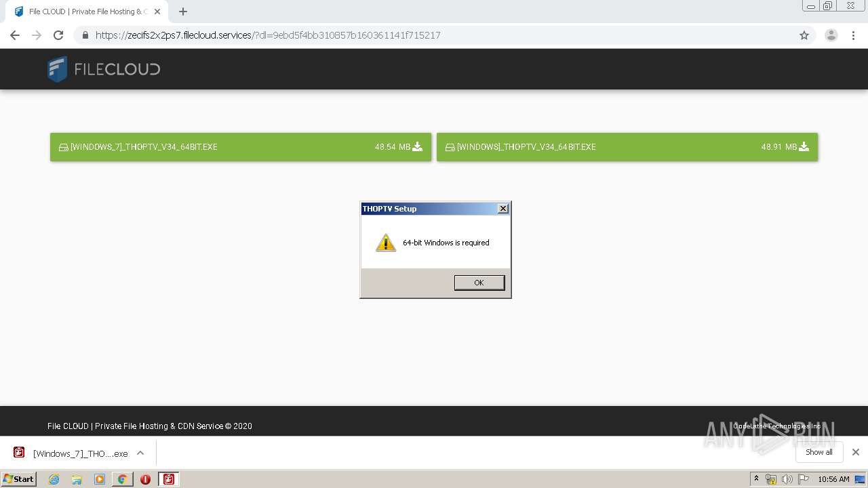This screenshot has height=488, width=868.
Task: Click drive icon before [WINDOWS]_THOPTV file name
Action: (x=450, y=147)
